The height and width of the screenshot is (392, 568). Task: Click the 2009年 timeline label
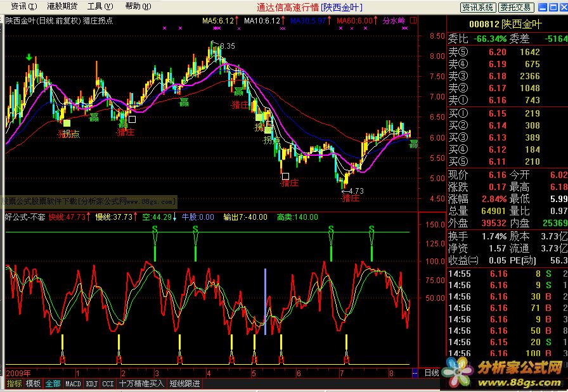18,373
